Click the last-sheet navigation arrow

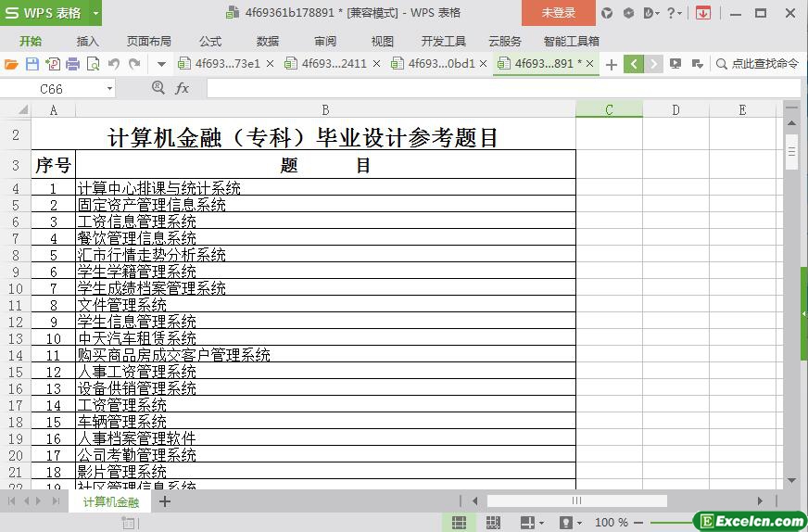coord(57,501)
